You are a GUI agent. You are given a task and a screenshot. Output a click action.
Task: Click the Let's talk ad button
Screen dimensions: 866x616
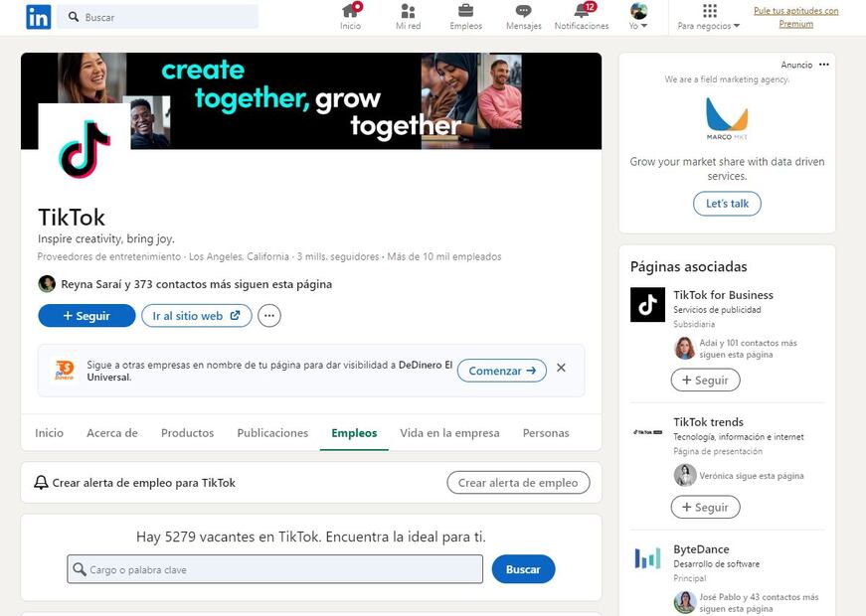[x=727, y=204]
